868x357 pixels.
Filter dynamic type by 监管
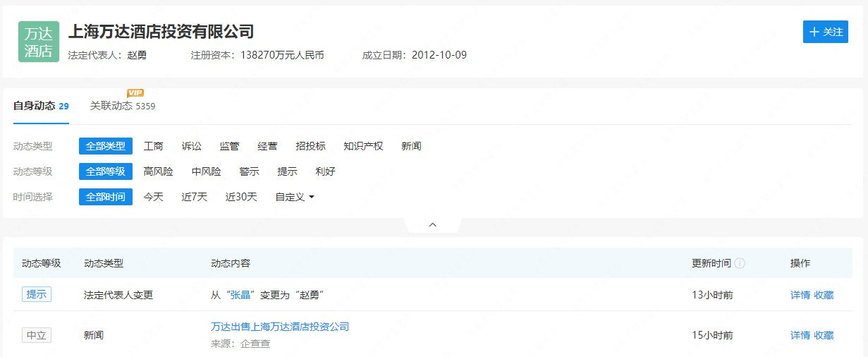click(x=230, y=146)
